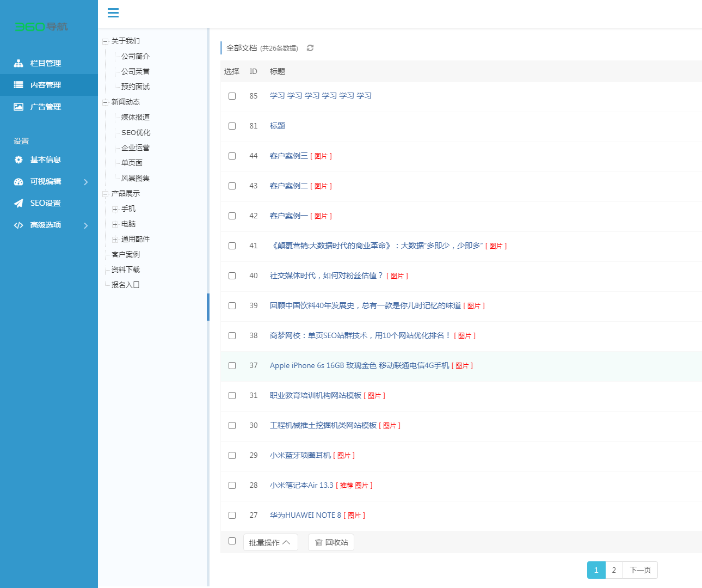Click the blue panel divider handle
Viewport: 702px width, 588px height.
click(208, 307)
